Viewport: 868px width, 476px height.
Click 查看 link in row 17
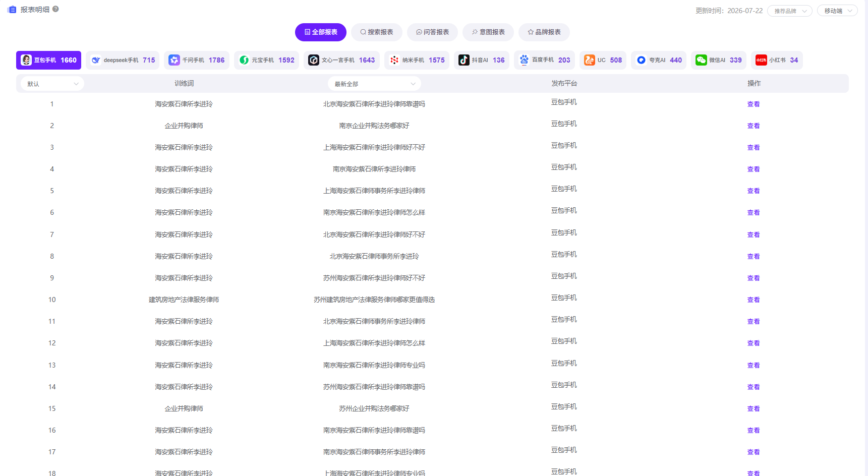[x=754, y=452]
